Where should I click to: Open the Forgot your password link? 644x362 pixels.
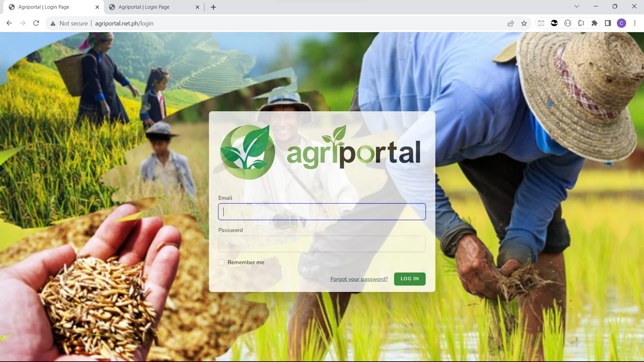click(x=359, y=279)
